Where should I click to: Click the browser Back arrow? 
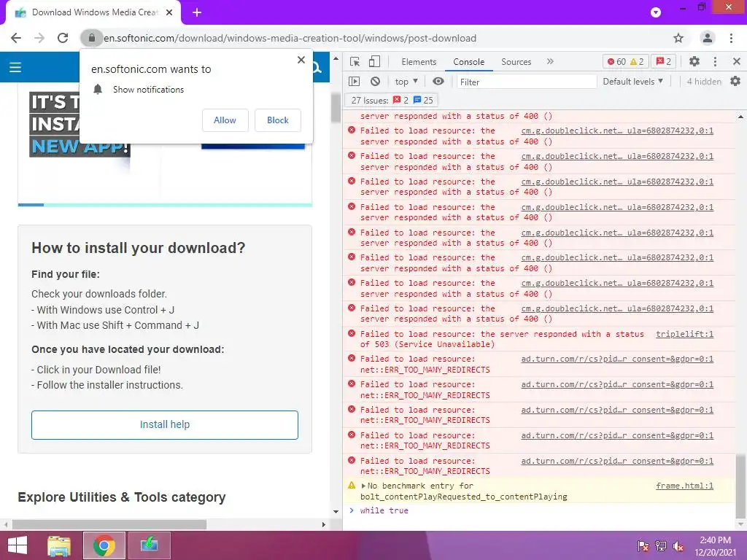click(x=16, y=38)
